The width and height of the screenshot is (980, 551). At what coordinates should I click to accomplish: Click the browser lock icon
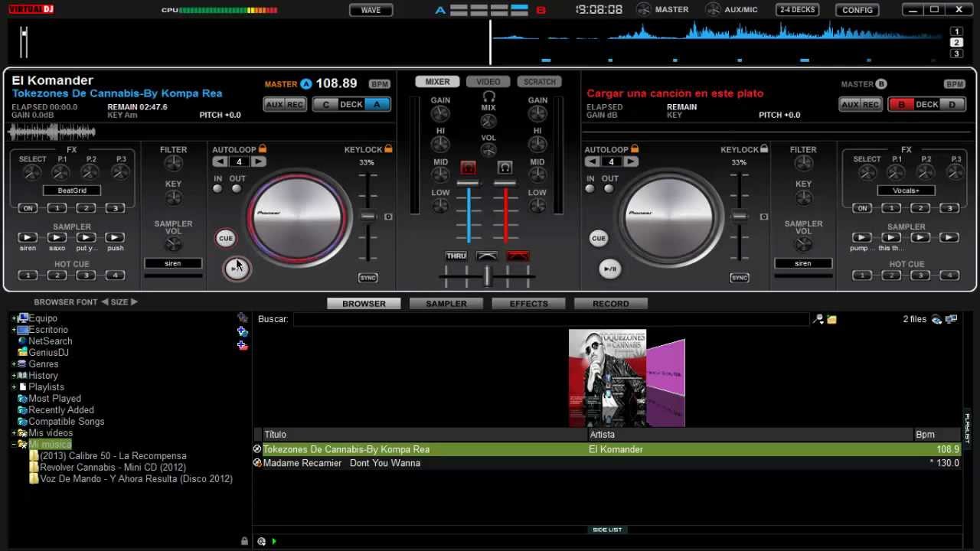[x=244, y=541]
